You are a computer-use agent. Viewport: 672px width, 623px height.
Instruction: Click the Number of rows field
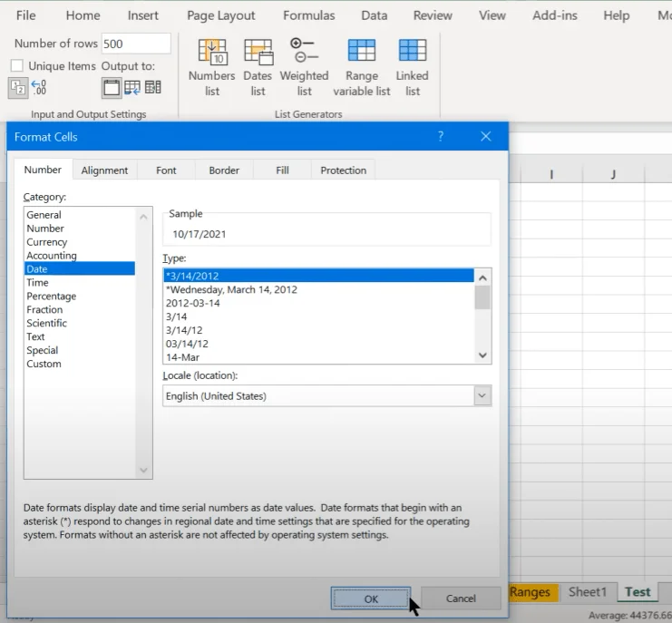(136, 44)
